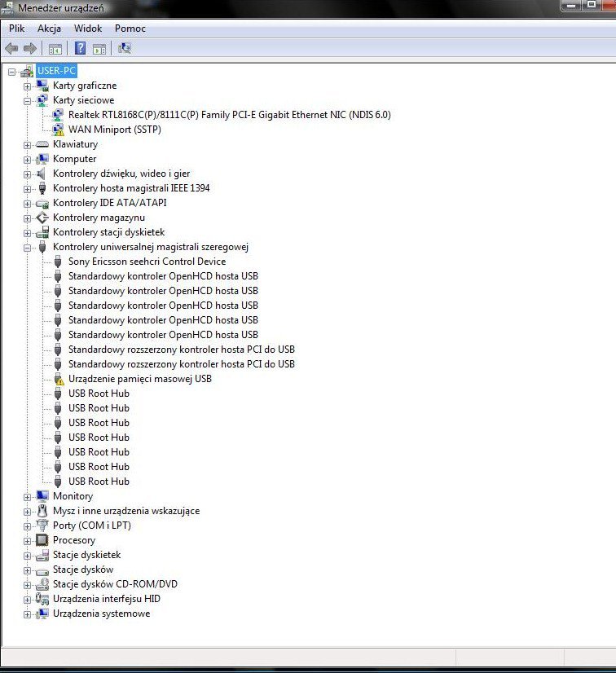Click the Klawiatury keyboard icon
This screenshot has height=673, width=616.
(x=42, y=144)
